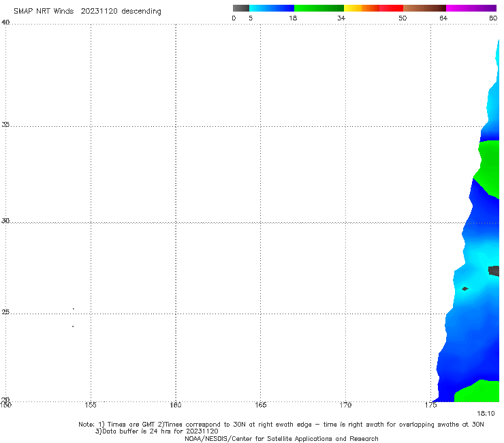Select the yellow-to-red color bar segment
The image size is (504, 443).
373,8
